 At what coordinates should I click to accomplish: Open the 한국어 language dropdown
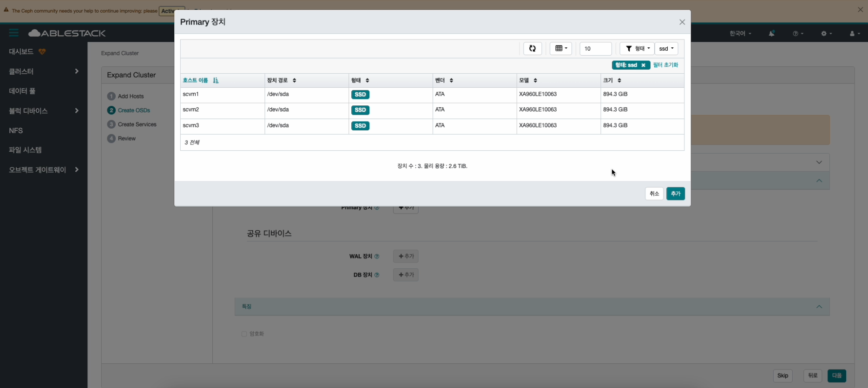pyautogui.click(x=740, y=33)
